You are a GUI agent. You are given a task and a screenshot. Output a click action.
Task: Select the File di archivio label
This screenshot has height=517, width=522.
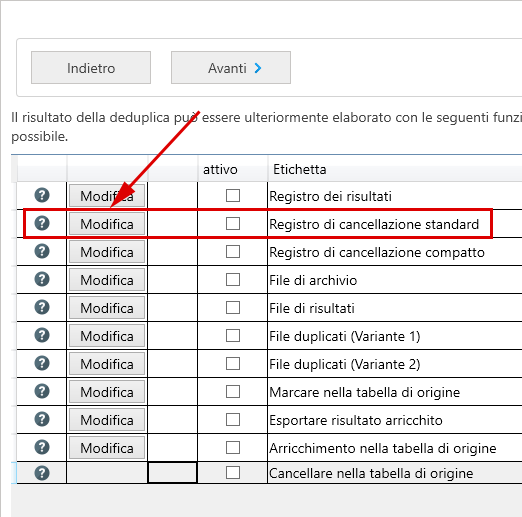point(313,280)
